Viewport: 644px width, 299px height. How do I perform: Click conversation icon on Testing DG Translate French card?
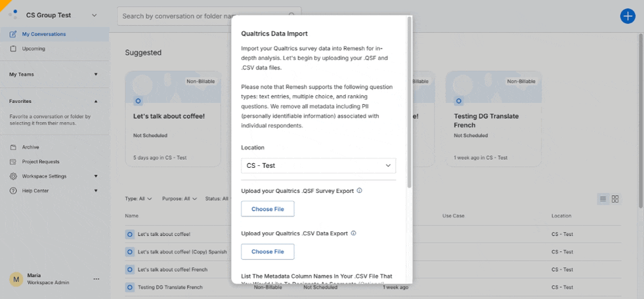[459, 101]
